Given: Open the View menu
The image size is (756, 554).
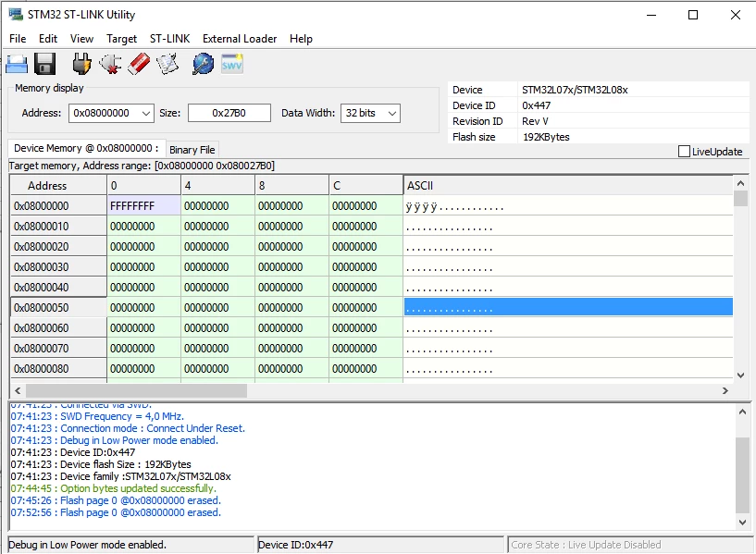Looking at the screenshot, I should click(81, 39).
